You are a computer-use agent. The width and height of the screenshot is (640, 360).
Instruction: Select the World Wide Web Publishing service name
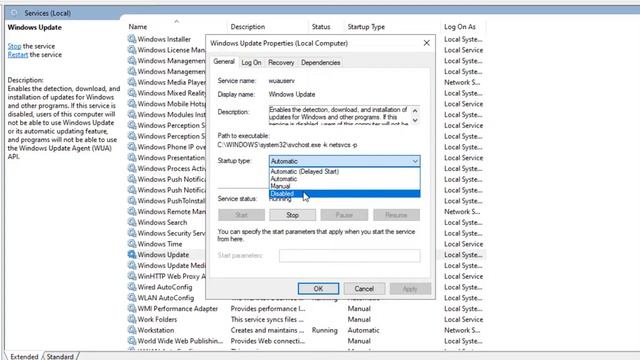tap(180, 341)
